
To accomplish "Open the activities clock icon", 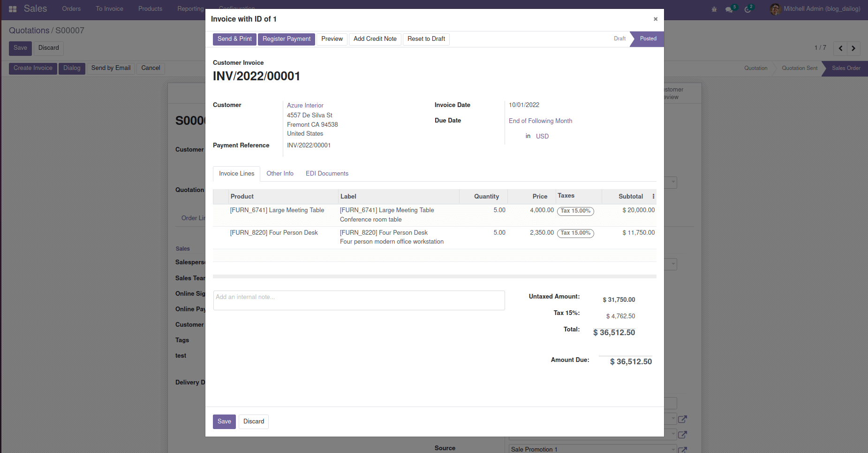I will click(x=747, y=9).
